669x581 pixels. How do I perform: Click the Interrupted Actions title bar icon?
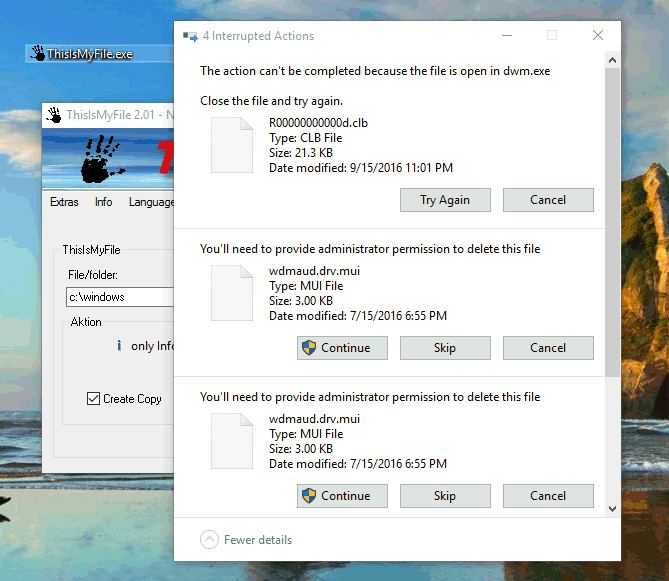[190, 36]
